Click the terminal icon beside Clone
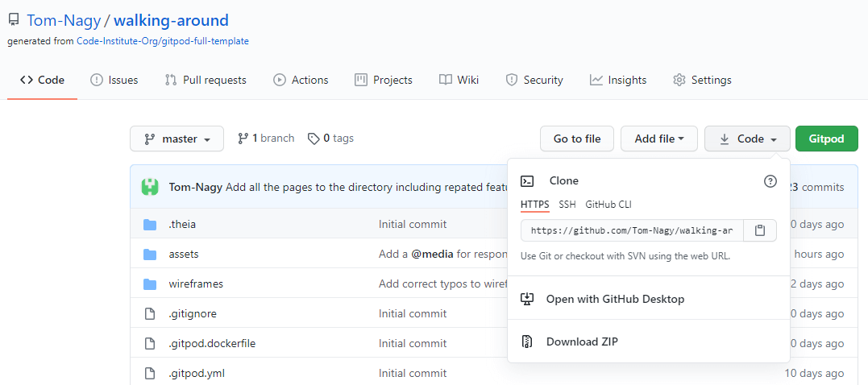868x385 pixels. (528, 181)
